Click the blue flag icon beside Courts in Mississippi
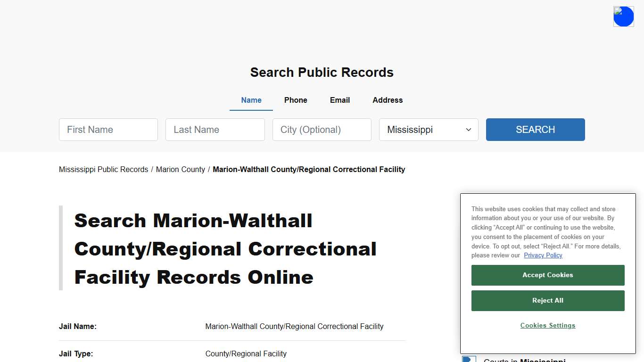The width and height of the screenshot is (644, 362). click(x=468, y=359)
